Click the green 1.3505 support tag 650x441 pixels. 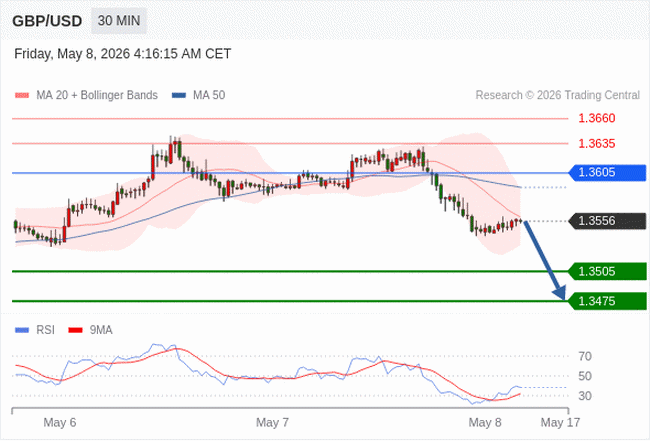click(x=607, y=271)
